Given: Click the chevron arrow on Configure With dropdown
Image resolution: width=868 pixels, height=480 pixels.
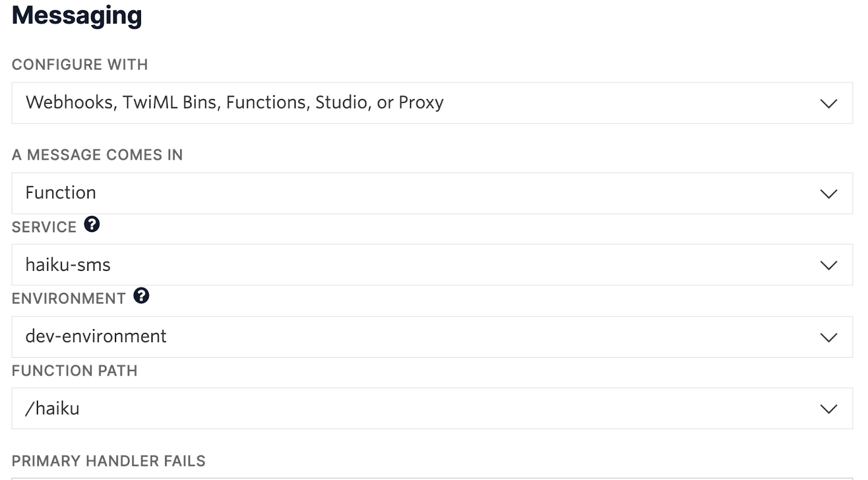Looking at the screenshot, I should click(x=828, y=103).
